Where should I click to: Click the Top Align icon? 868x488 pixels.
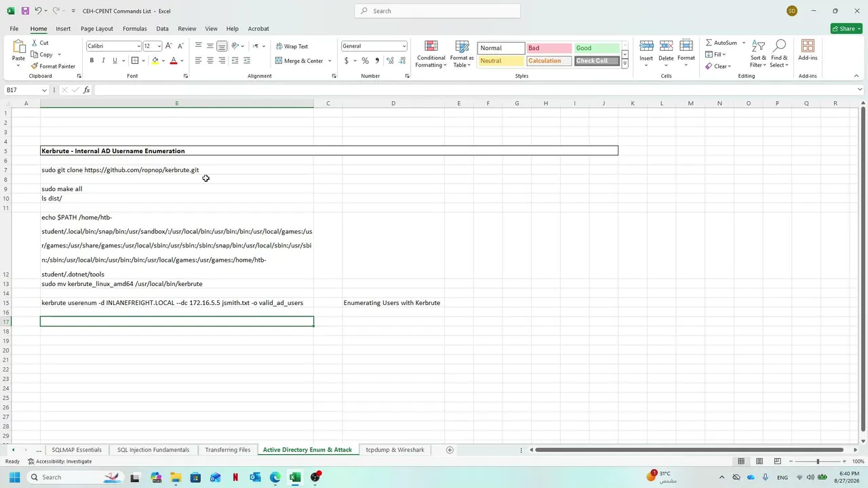198,46
